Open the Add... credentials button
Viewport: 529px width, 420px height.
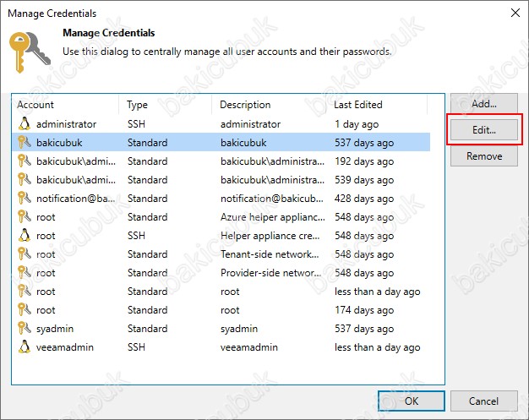pyautogui.click(x=484, y=104)
